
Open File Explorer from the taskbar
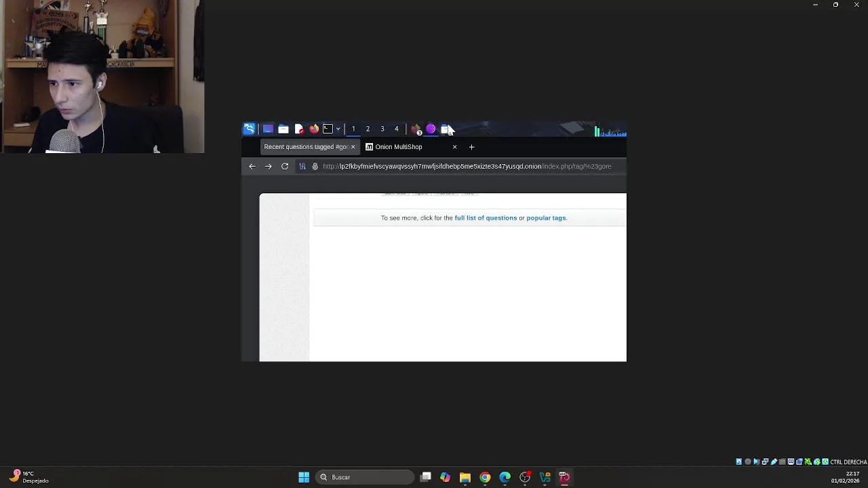click(x=465, y=477)
